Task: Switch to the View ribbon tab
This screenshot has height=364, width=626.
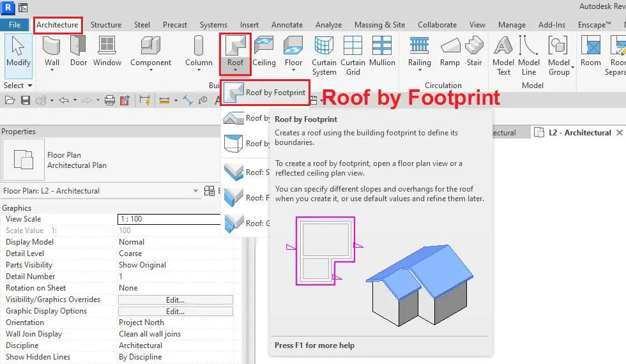Action: click(477, 25)
